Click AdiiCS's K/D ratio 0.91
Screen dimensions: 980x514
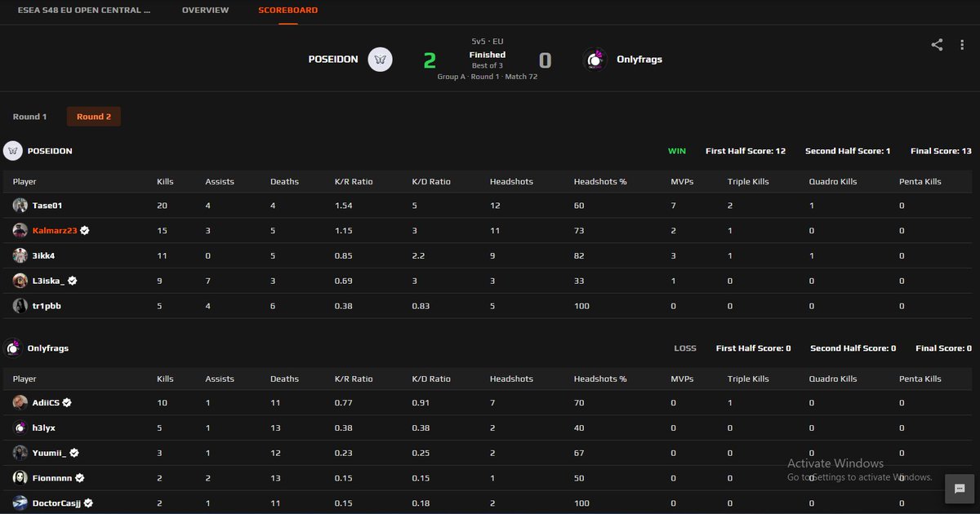[421, 402]
